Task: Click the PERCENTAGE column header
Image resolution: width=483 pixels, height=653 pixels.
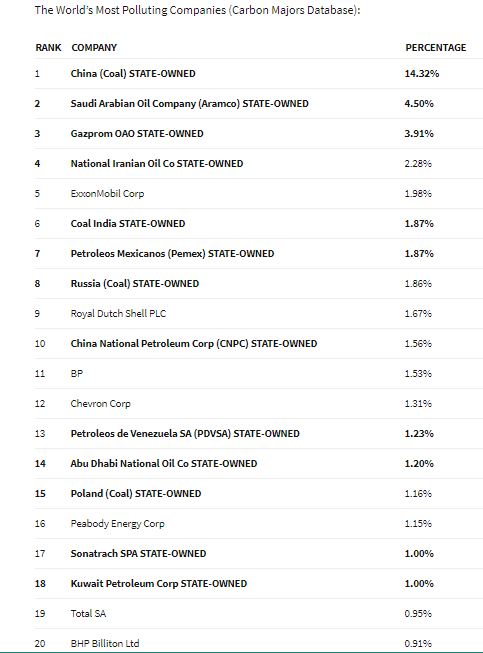Action: pyautogui.click(x=436, y=47)
